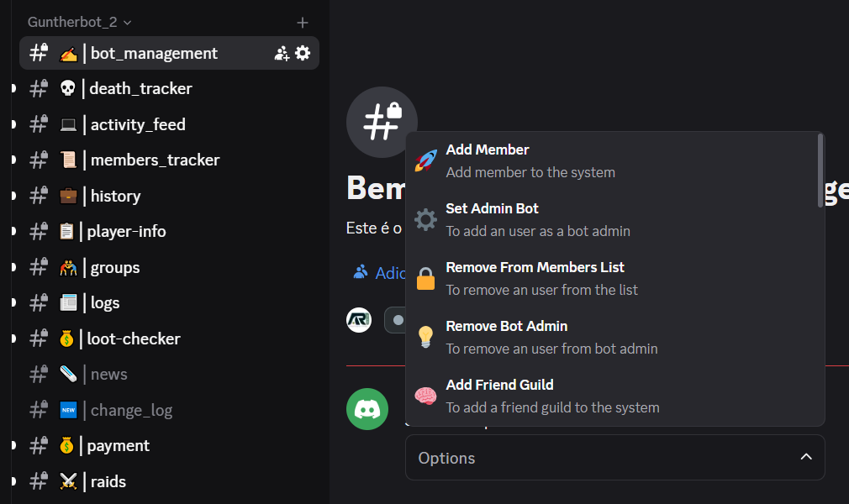This screenshot has width=849, height=504.
Task: Click the rocket icon for Add Member
Action: [x=425, y=160]
